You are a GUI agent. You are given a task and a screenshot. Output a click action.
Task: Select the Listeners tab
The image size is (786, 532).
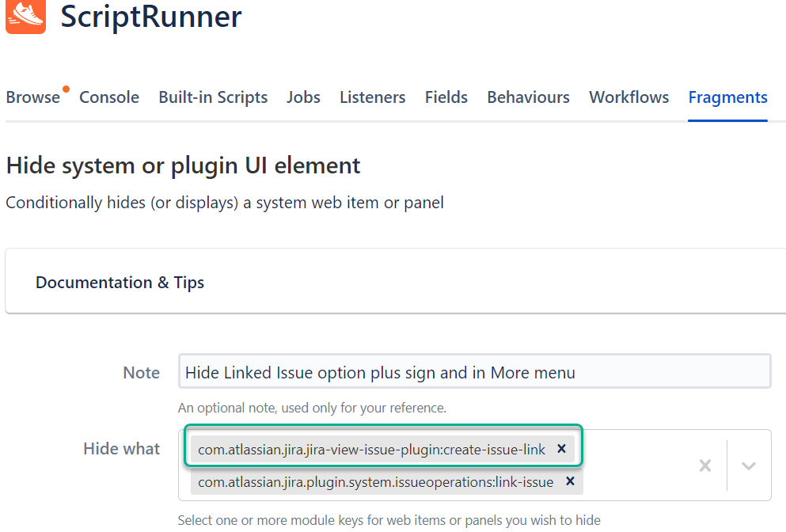pos(373,97)
